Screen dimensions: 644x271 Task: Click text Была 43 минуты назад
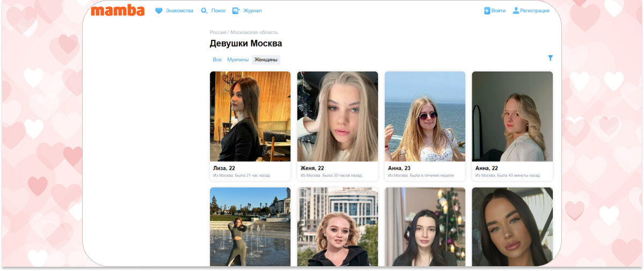tap(518, 175)
